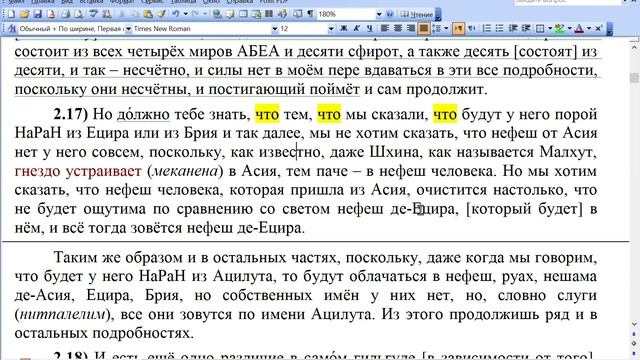Click the Open folder icon
The image size is (640, 360).
24,14
